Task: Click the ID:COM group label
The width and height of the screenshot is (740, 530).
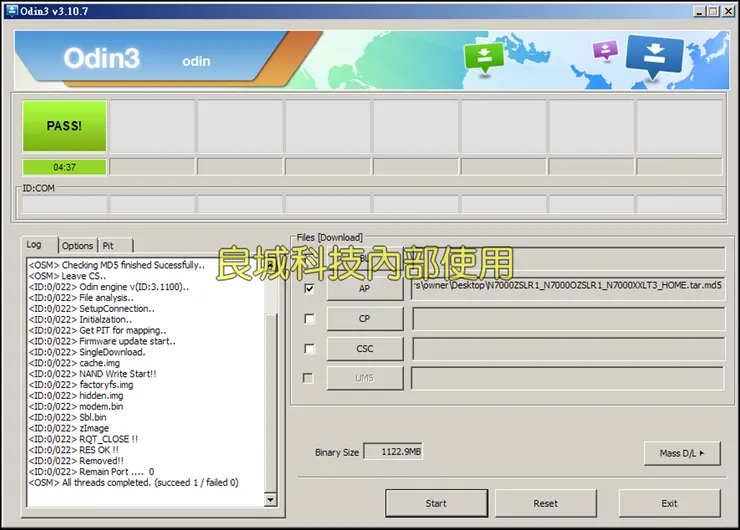Action: (39, 188)
